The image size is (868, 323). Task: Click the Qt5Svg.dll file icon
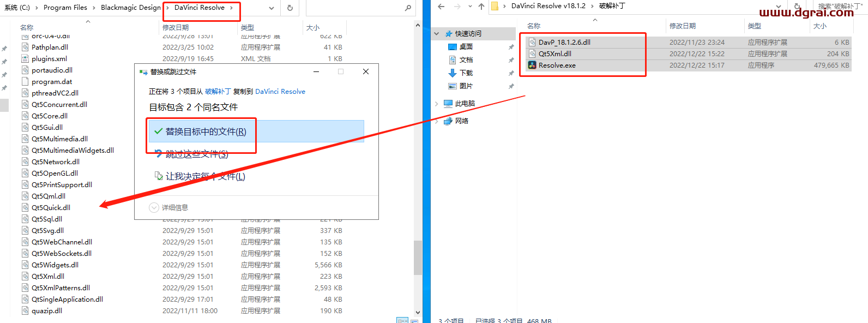click(x=25, y=230)
